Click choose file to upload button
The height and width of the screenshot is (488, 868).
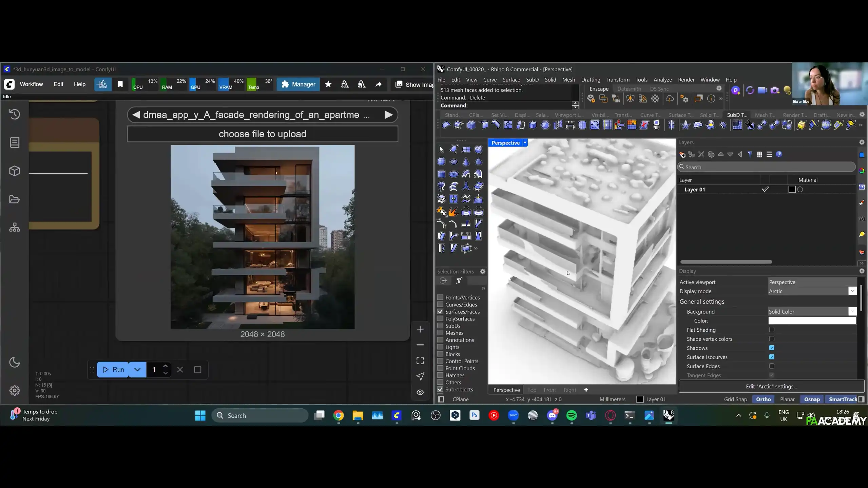coord(262,134)
